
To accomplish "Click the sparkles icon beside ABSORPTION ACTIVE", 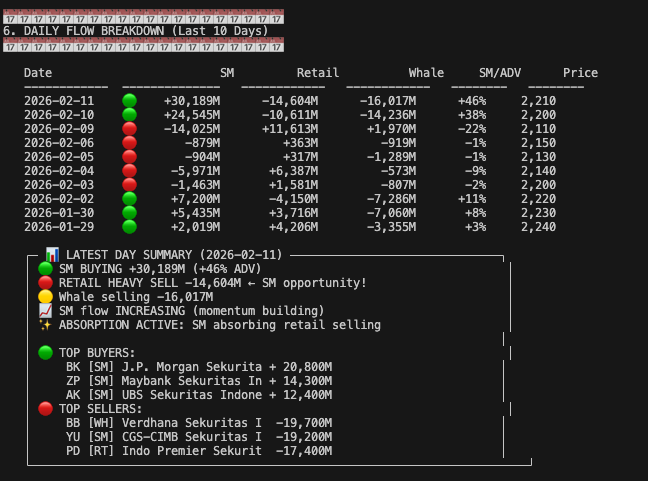I will 45,325.
